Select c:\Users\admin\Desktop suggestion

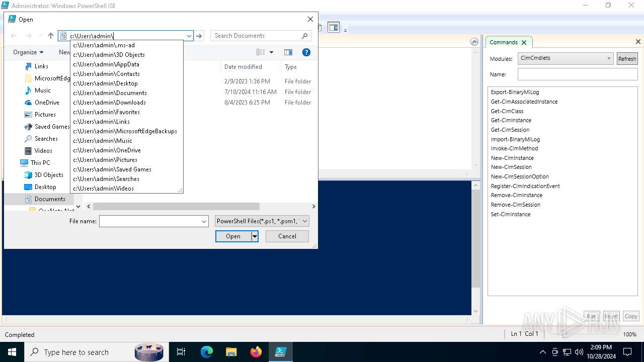click(127, 83)
